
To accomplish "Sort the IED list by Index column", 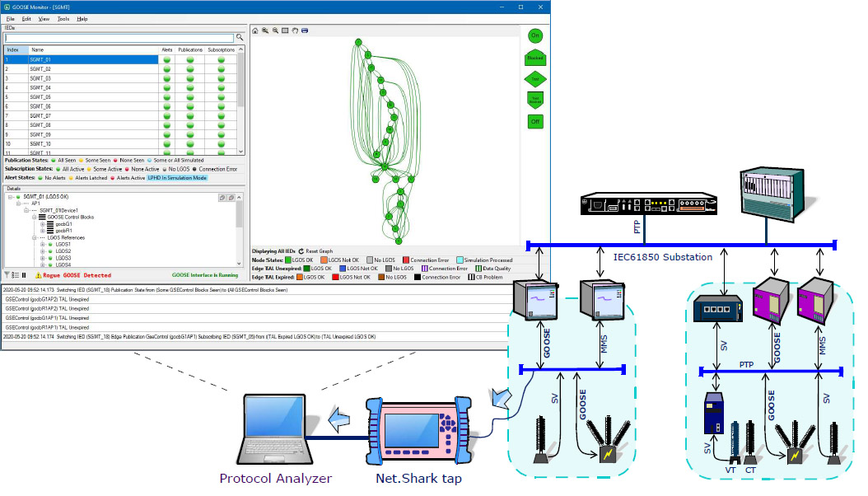I will pyautogui.click(x=16, y=49).
